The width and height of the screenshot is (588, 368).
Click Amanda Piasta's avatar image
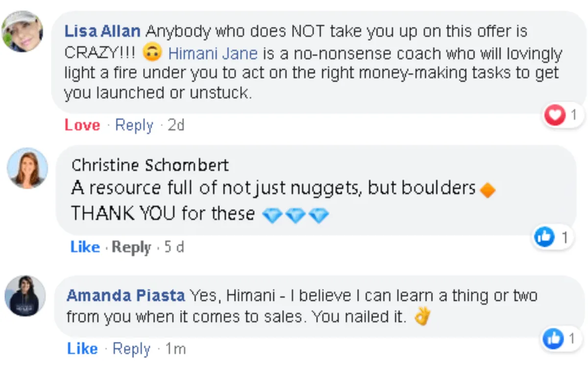coord(25,296)
